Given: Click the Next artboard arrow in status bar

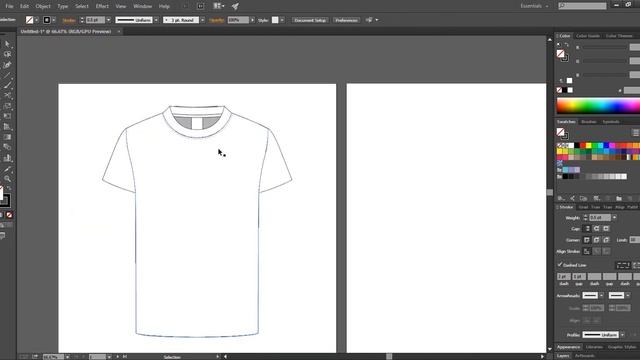Looking at the screenshot, I should (x=118, y=357).
